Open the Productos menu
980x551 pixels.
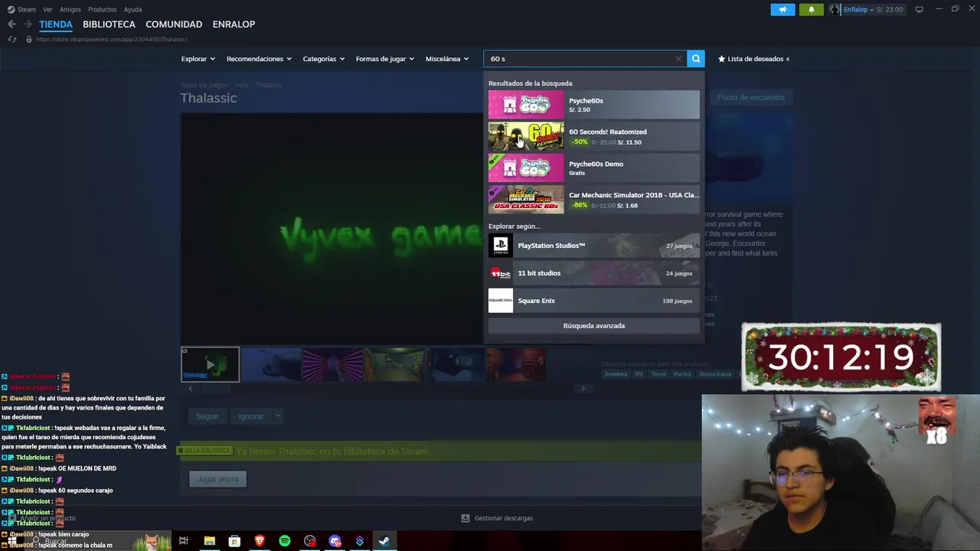coord(102,9)
